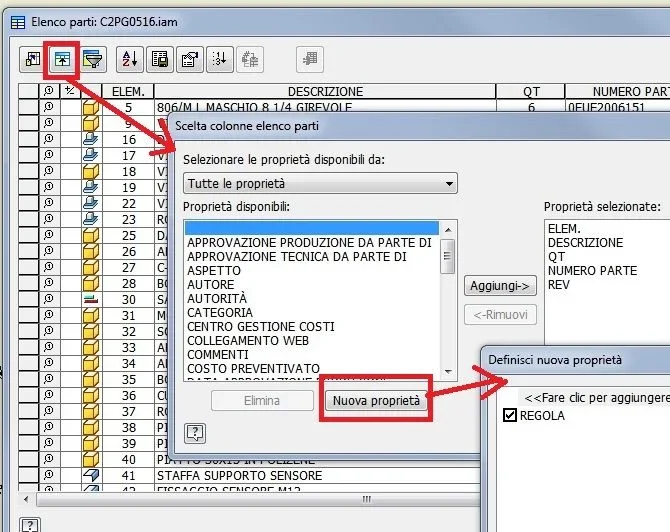670x532 pixels.
Task: Click the DESCRIZIONE column header
Action: tap(325, 91)
